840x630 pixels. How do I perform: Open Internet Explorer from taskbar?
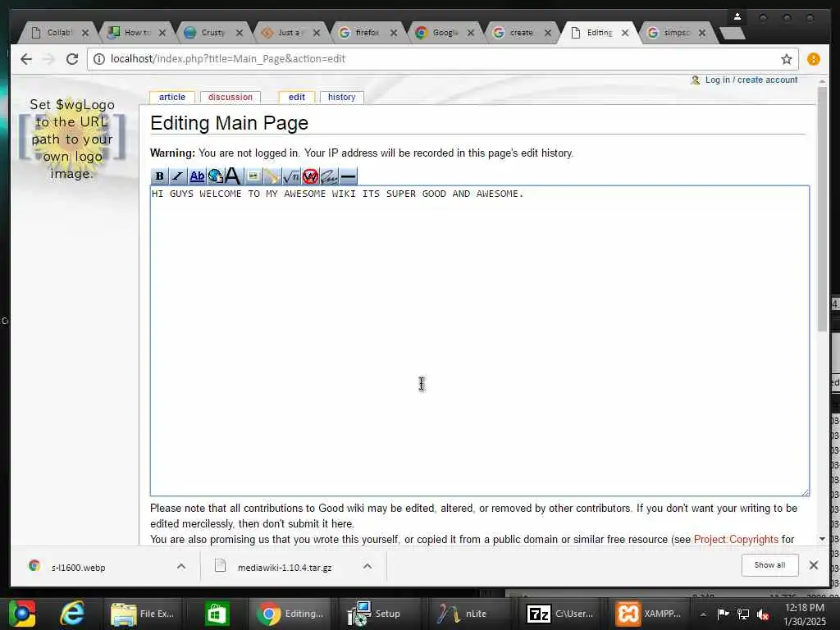point(72,614)
